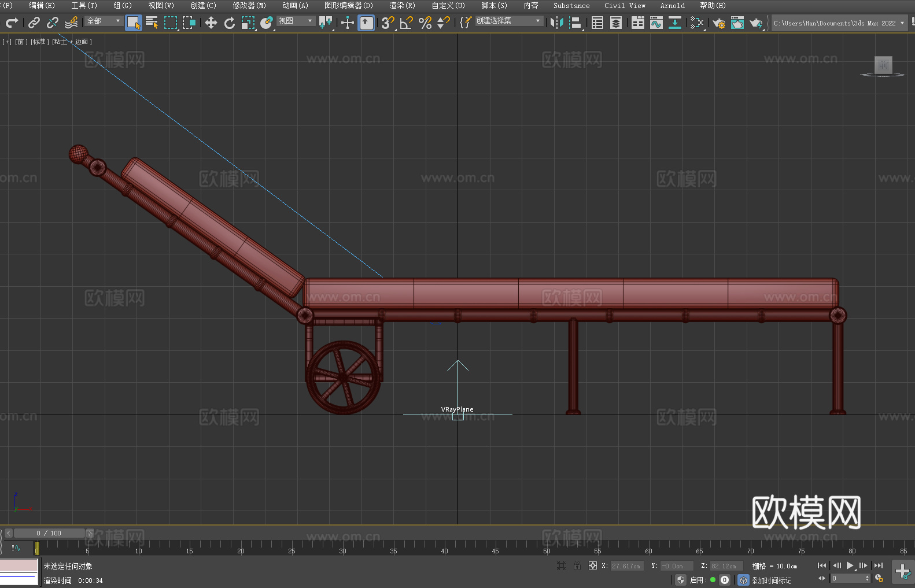Click the X coordinate field
This screenshot has width=915, height=588.
coord(627,566)
